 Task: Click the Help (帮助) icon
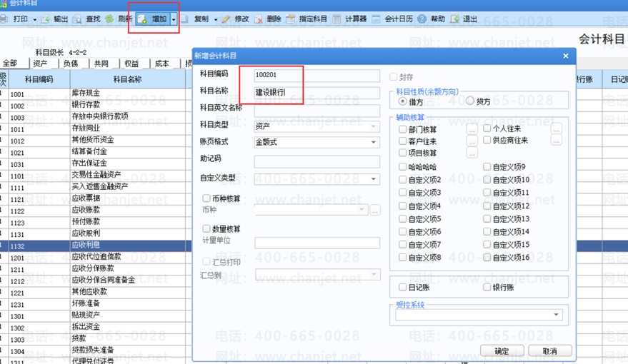pyautogui.click(x=422, y=19)
